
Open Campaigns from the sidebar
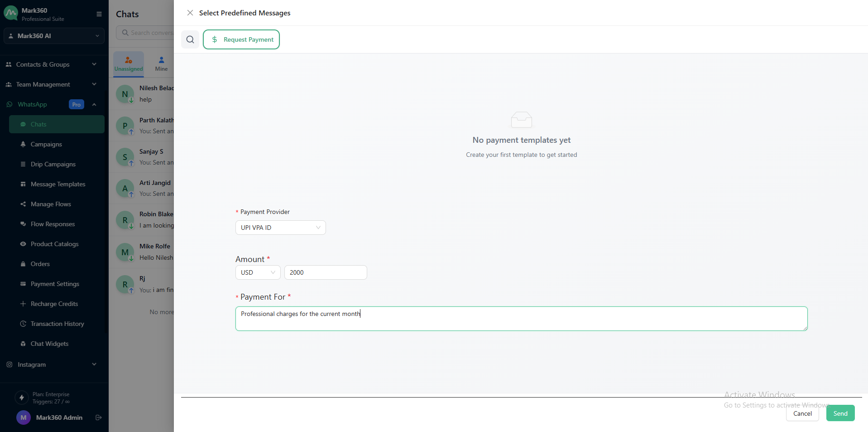[46, 144]
